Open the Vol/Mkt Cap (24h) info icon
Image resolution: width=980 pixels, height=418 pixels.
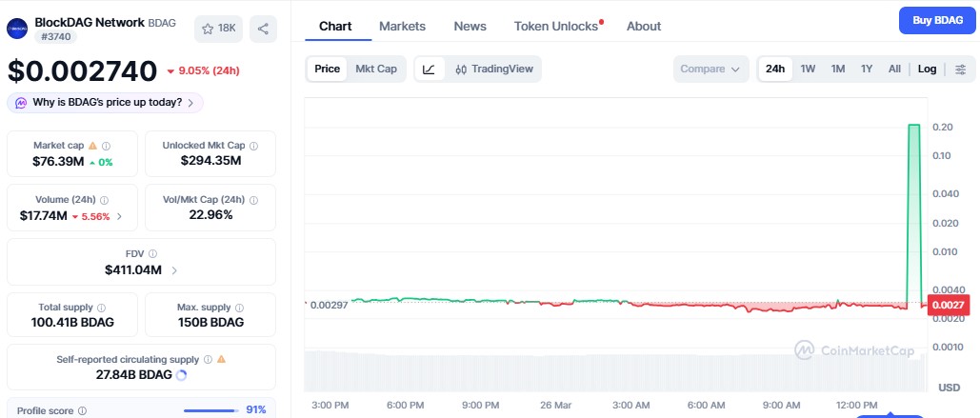tap(253, 200)
